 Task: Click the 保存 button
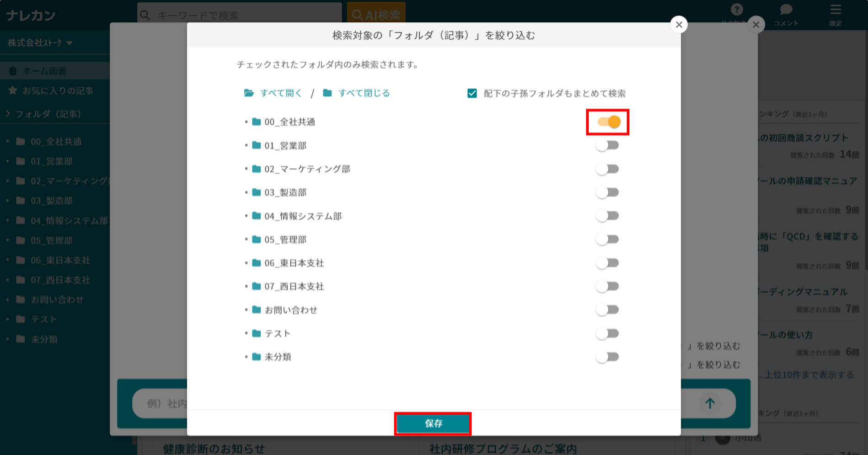tap(433, 423)
